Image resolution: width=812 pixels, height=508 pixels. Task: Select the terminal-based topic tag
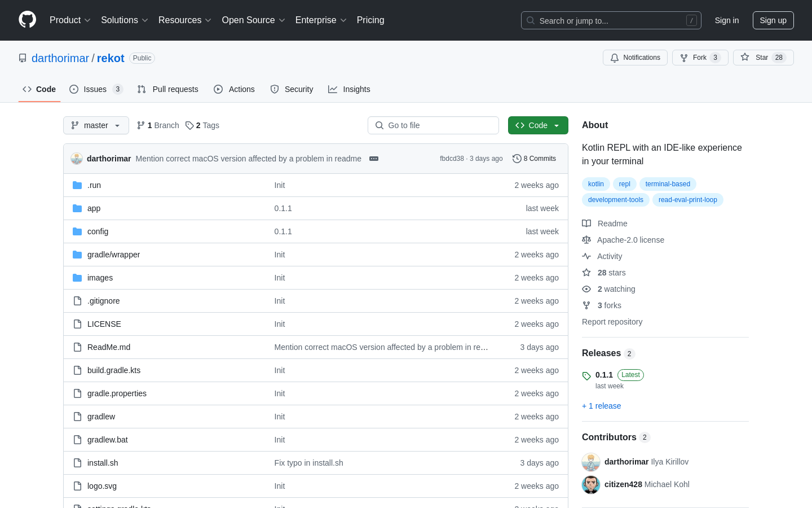pos(668,184)
